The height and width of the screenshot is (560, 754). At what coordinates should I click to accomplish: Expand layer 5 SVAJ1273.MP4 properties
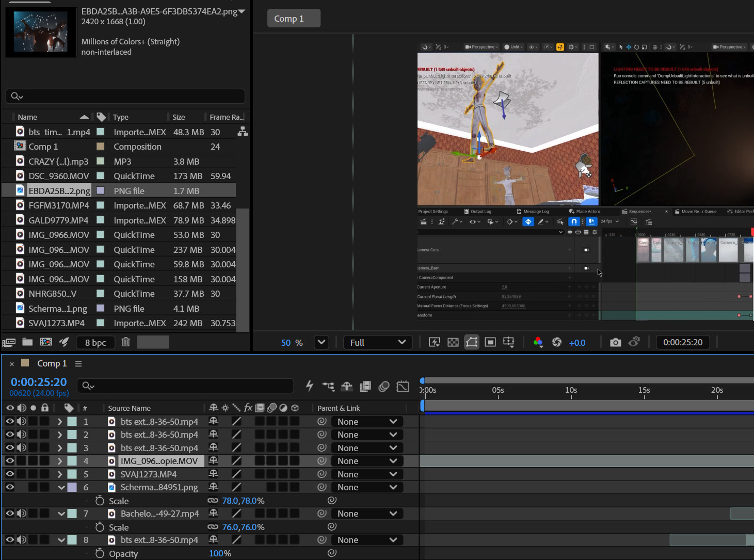click(x=60, y=474)
